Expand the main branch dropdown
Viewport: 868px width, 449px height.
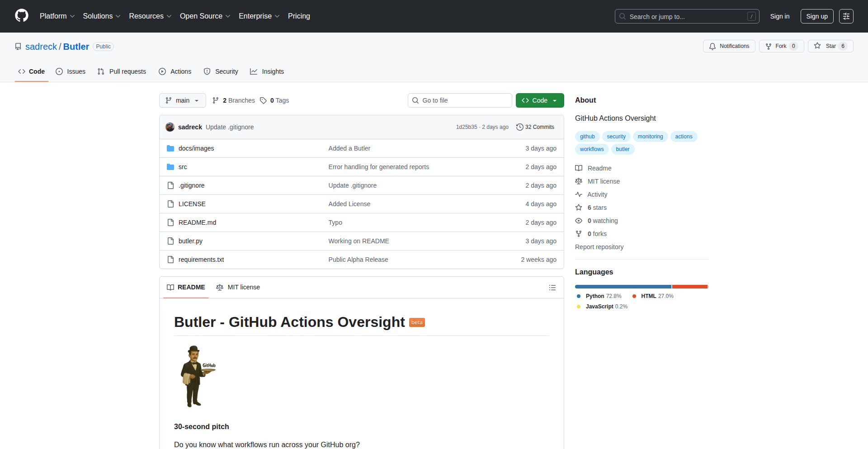pos(182,100)
